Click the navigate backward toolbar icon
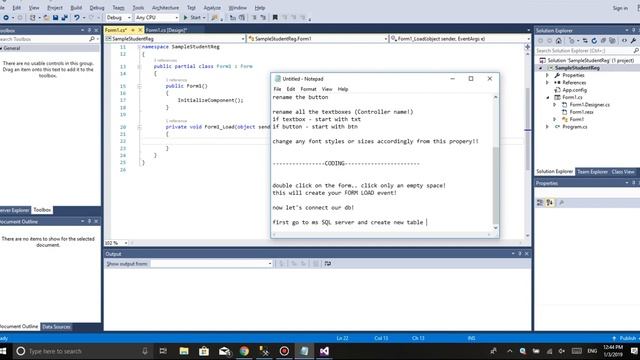Image resolution: width=640 pixels, height=360 pixels. [x=6, y=18]
